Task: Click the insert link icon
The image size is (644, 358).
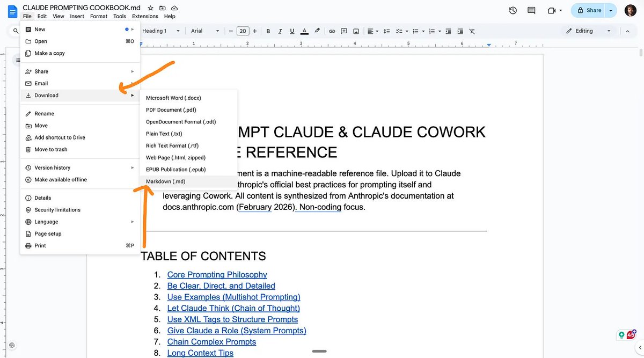Action: [x=332, y=31]
